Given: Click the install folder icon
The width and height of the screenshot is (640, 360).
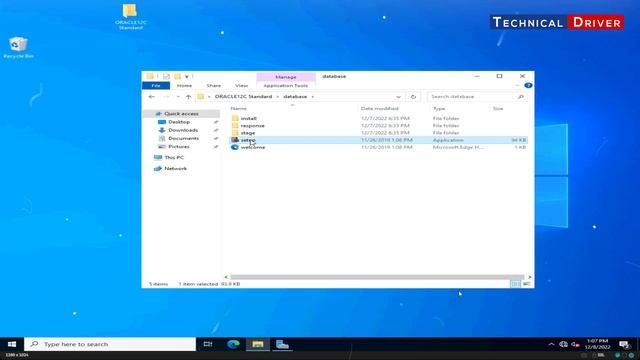Looking at the screenshot, I should tap(235, 118).
